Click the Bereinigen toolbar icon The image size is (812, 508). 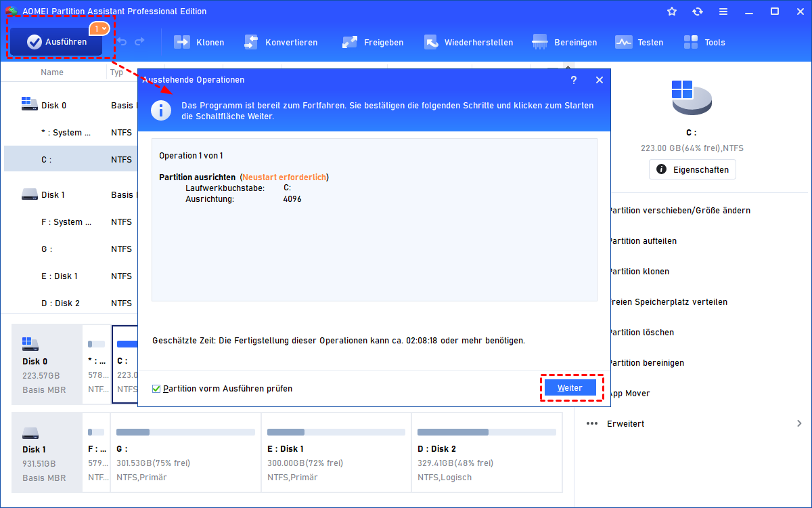point(540,42)
